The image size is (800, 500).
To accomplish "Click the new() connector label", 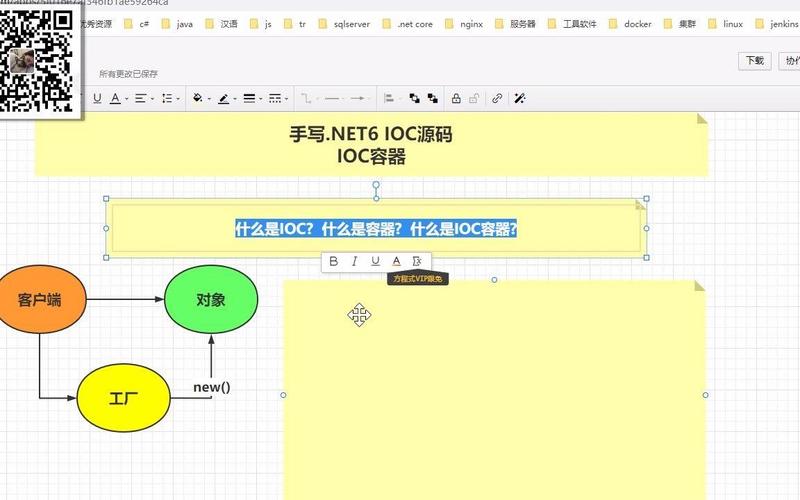I will point(212,387).
